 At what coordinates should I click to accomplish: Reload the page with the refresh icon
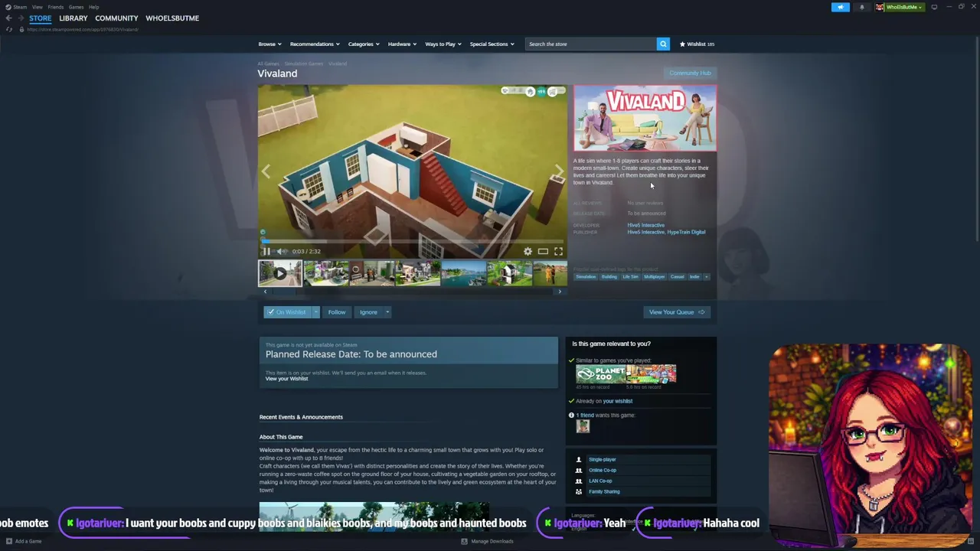[x=8, y=29]
